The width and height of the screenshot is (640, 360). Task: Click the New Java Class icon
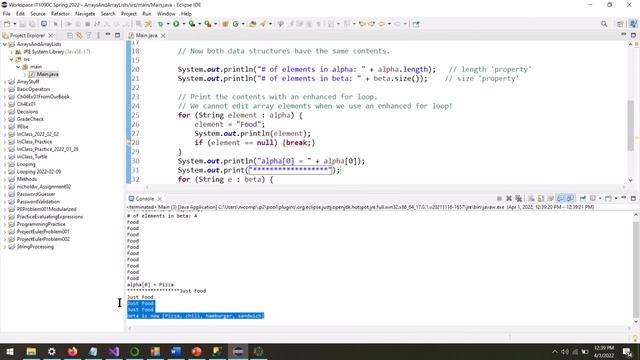[236, 24]
